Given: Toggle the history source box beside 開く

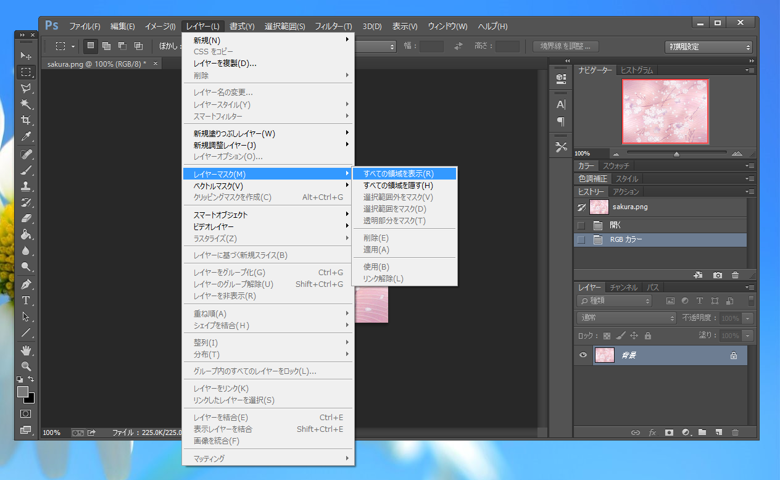Looking at the screenshot, I should pyautogui.click(x=581, y=225).
